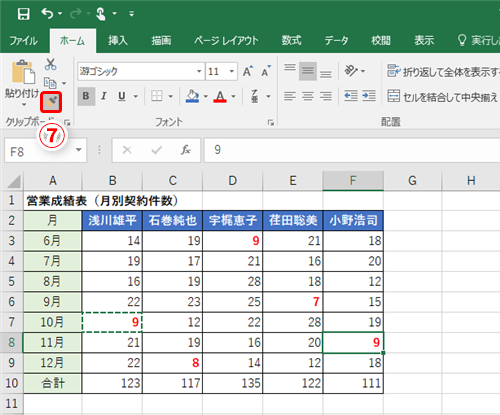500x415 pixels.
Task: Open the ページ レイアウト tab
Action: tap(226, 41)
